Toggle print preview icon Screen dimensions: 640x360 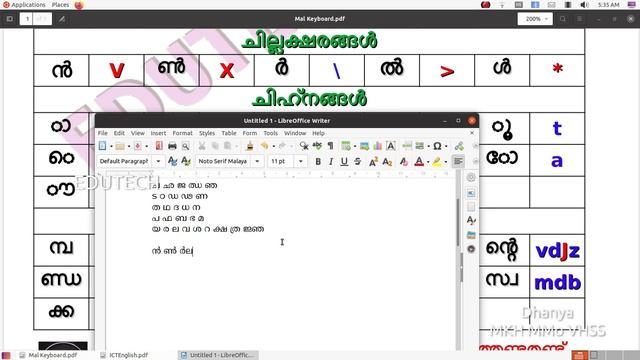click(185, 146)
